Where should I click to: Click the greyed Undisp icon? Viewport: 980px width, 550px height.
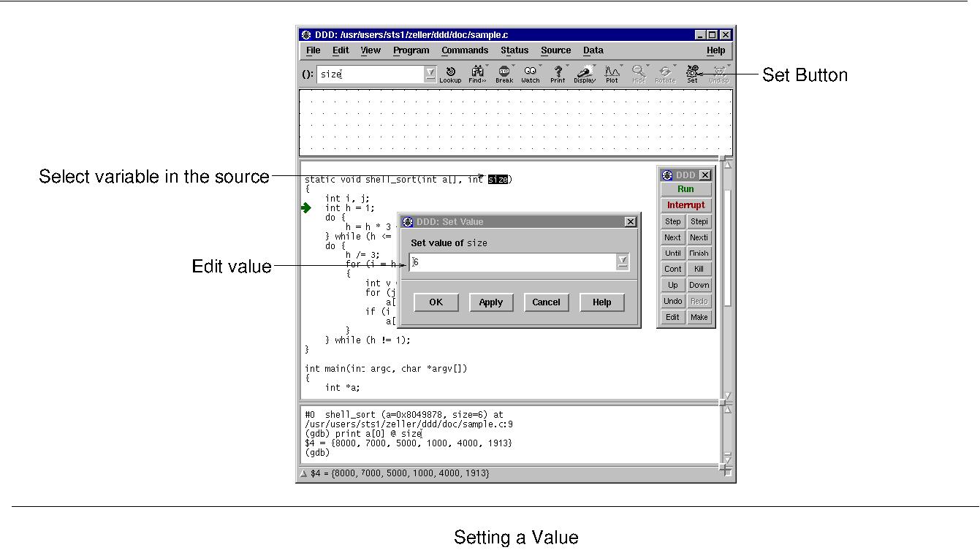[x=719, y=74]
